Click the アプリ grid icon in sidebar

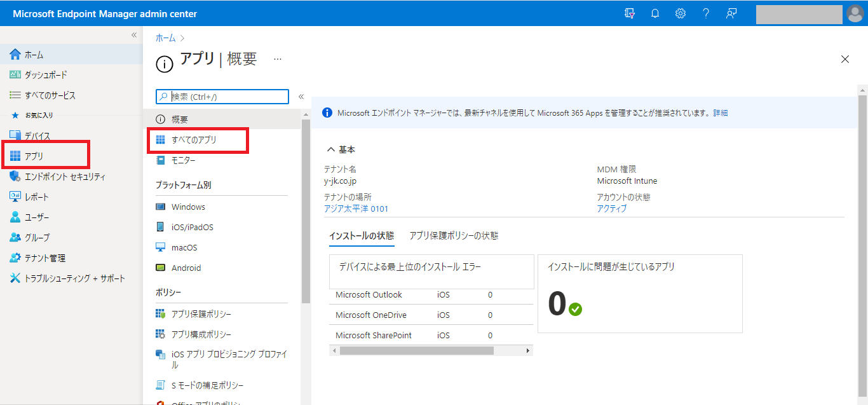click(x=16, y=156)
